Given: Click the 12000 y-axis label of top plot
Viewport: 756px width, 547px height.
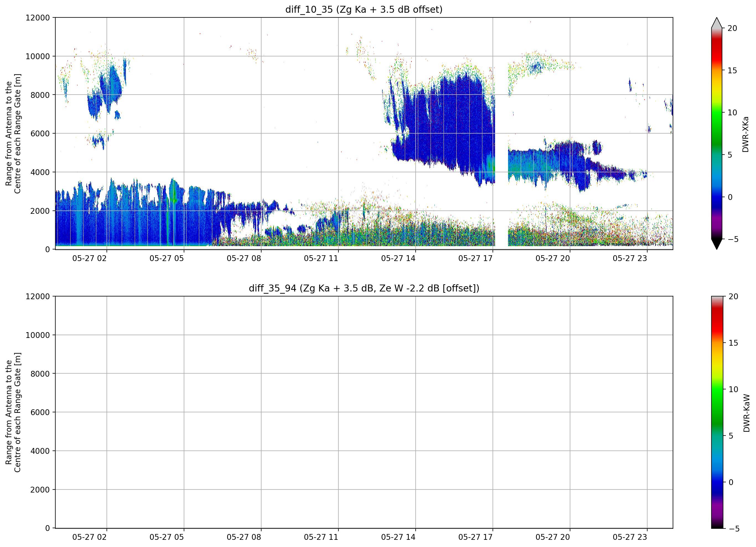Looking at the screenshot, I should 38,18.
